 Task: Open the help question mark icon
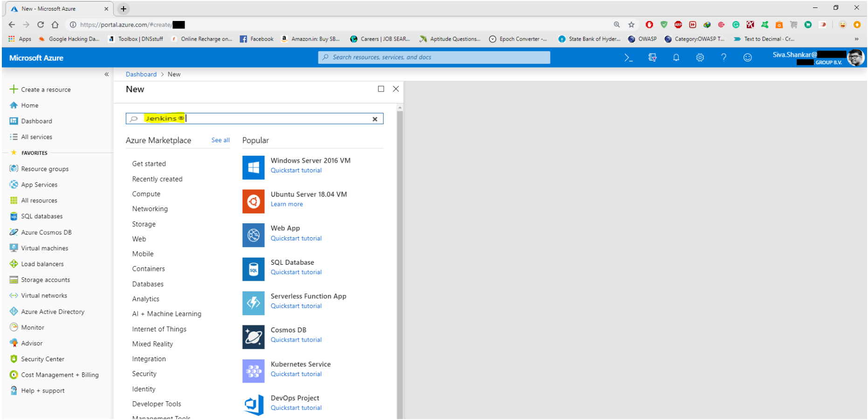[724, 57]
